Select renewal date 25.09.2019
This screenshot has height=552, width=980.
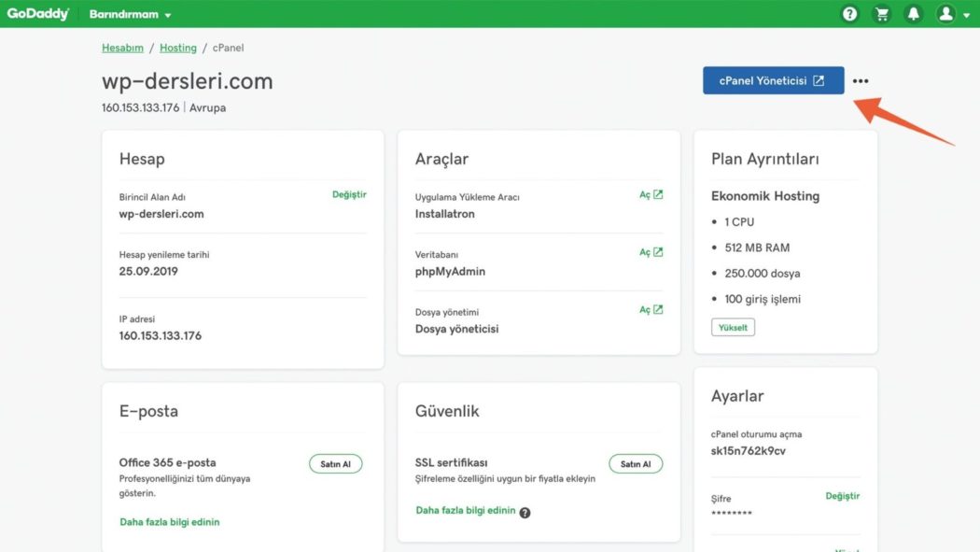click(x=148, y=271)
